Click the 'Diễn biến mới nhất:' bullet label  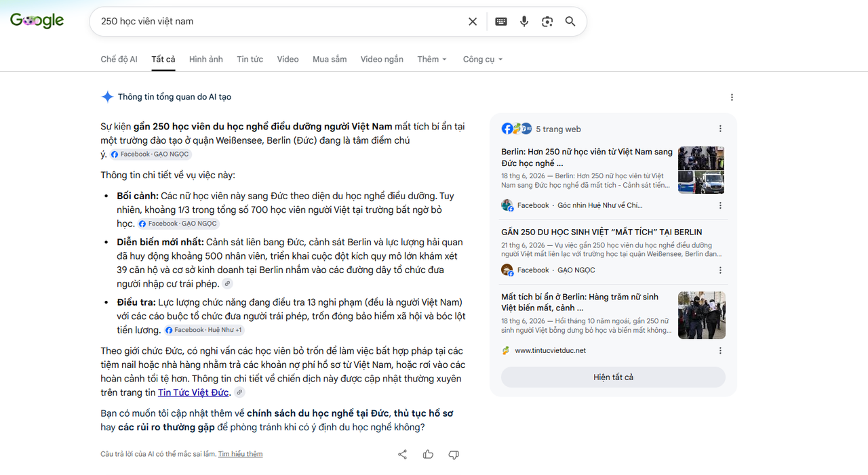[x=160, y=242]
